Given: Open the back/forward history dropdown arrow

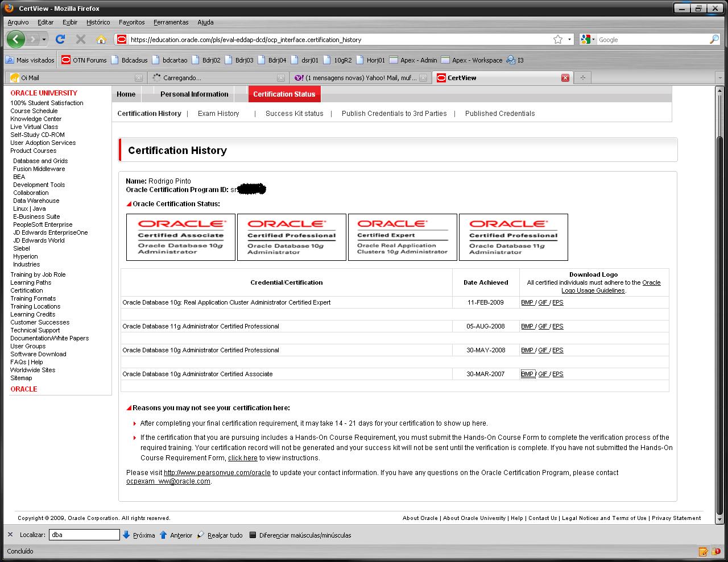Looking at the screenshot, I should coord(44,39).
